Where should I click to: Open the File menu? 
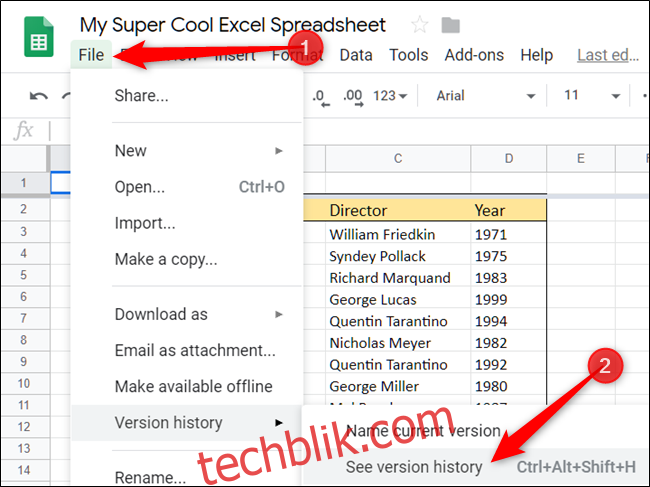click(91, 55)
